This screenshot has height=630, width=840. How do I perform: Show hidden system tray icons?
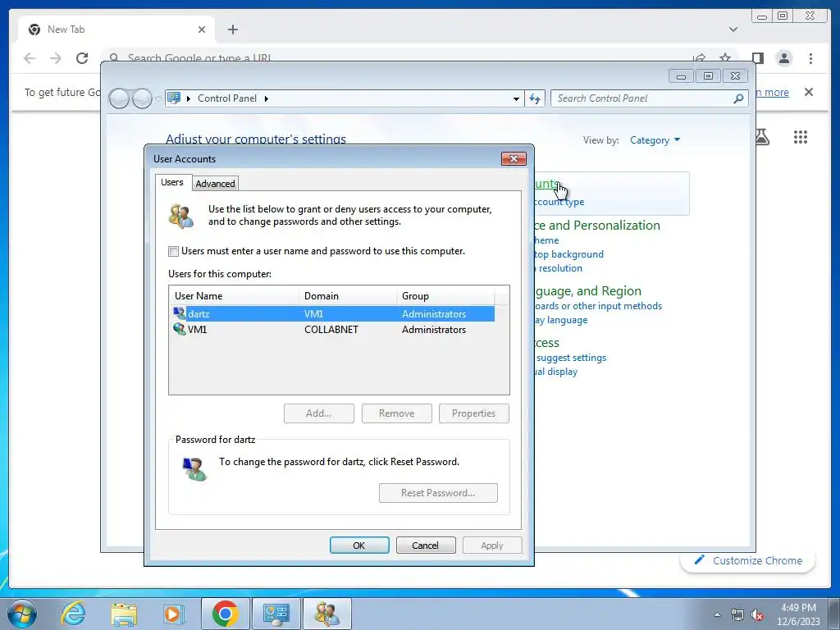pyautogui.click(x=717, y=614)
